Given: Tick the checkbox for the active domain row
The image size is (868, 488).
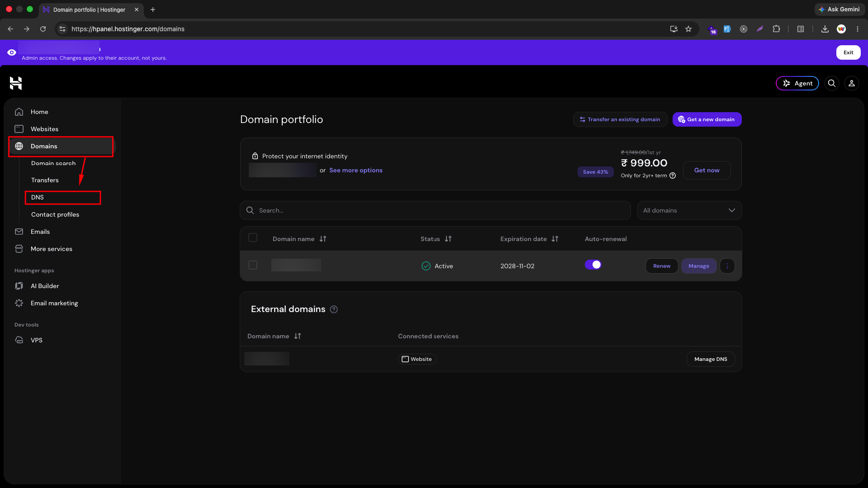Looking at the screenshot, I should [x=253, y=265].
